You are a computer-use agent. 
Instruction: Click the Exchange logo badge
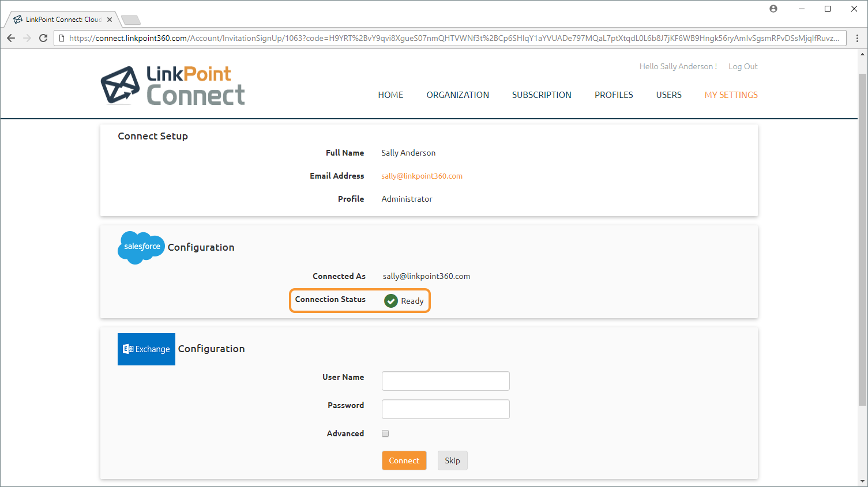point(146,349)
